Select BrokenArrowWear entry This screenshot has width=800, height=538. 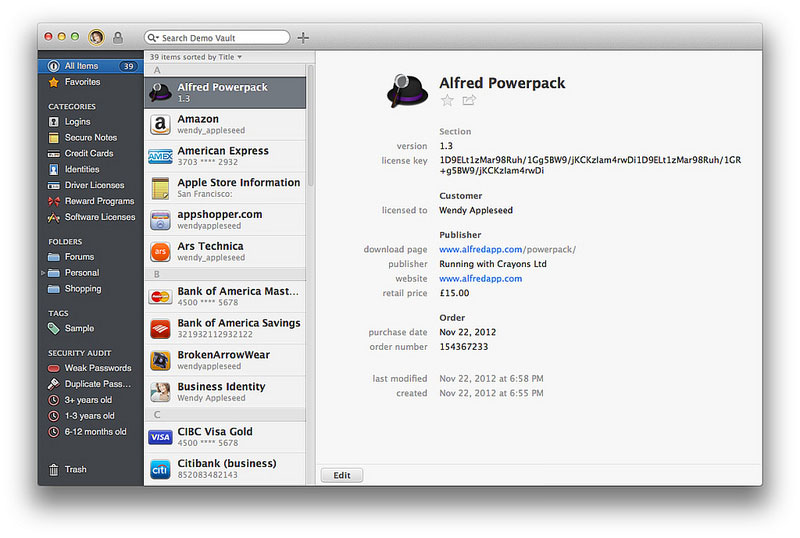[225, 360]
